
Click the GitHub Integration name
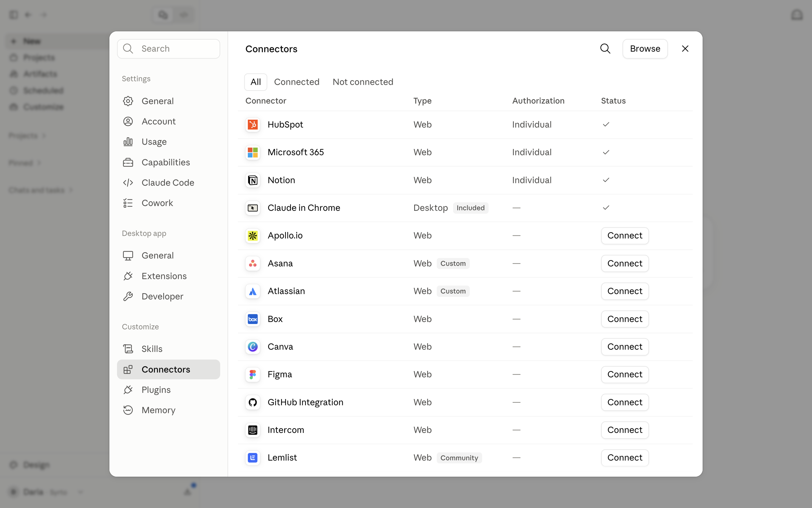click(x=305, y=402)
